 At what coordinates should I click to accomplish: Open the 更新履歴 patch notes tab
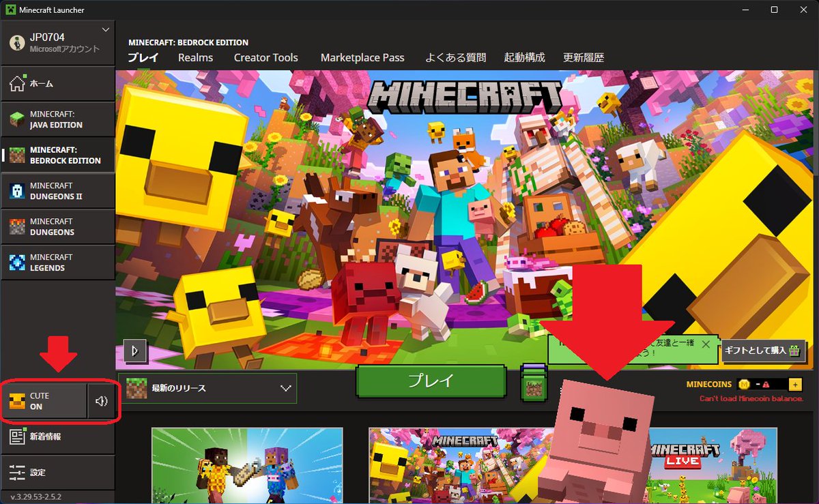click(584, 58)
